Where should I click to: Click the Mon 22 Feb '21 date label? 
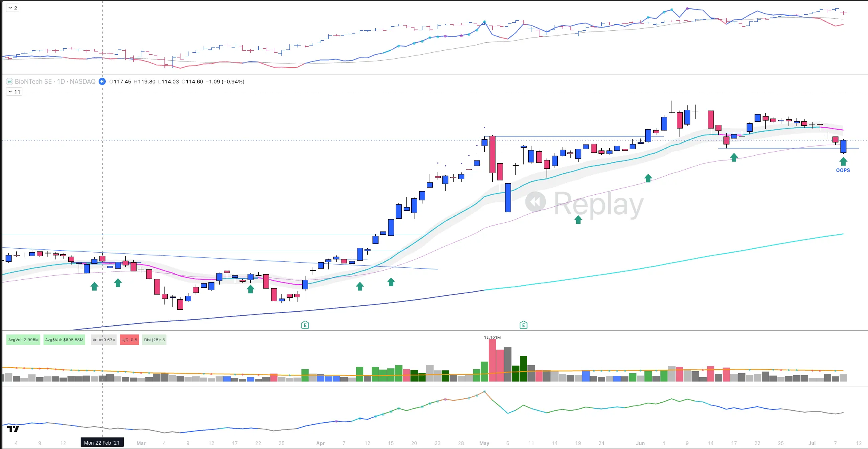tap(102, 443)
